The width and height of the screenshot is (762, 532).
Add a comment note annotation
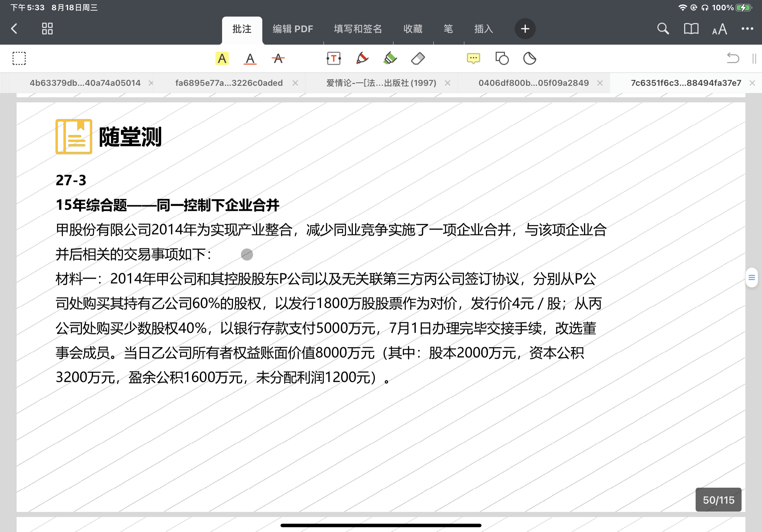[473, 59]
